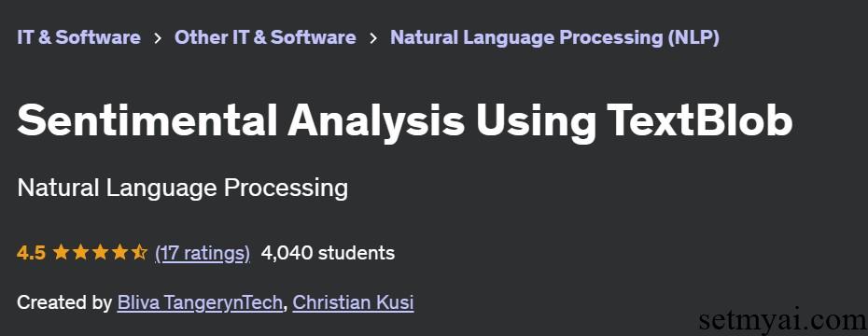Click the 4,040 students count
The image size is (868, 336).
coord(328,253)
